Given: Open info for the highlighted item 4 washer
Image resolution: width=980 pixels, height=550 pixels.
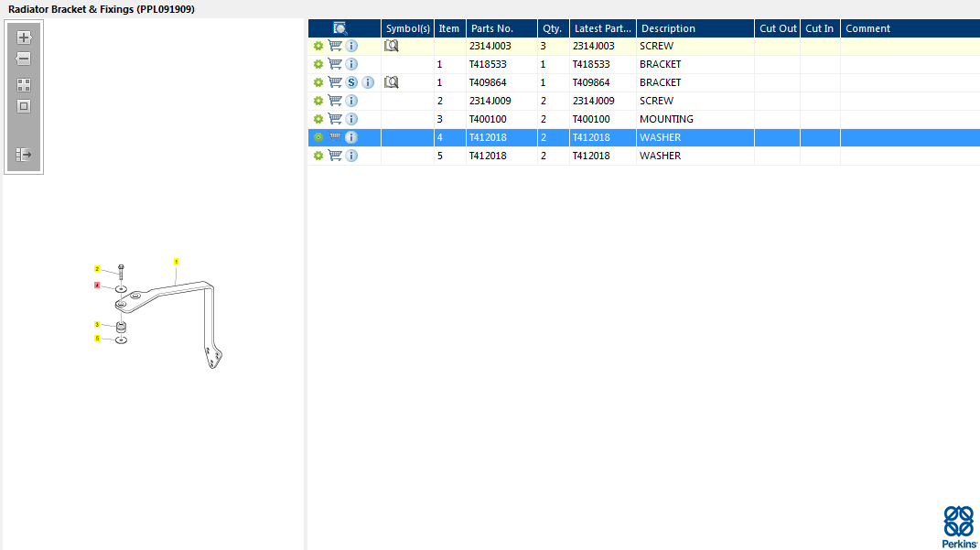Looking at the screenshot, I should click(x=351, y=137).
